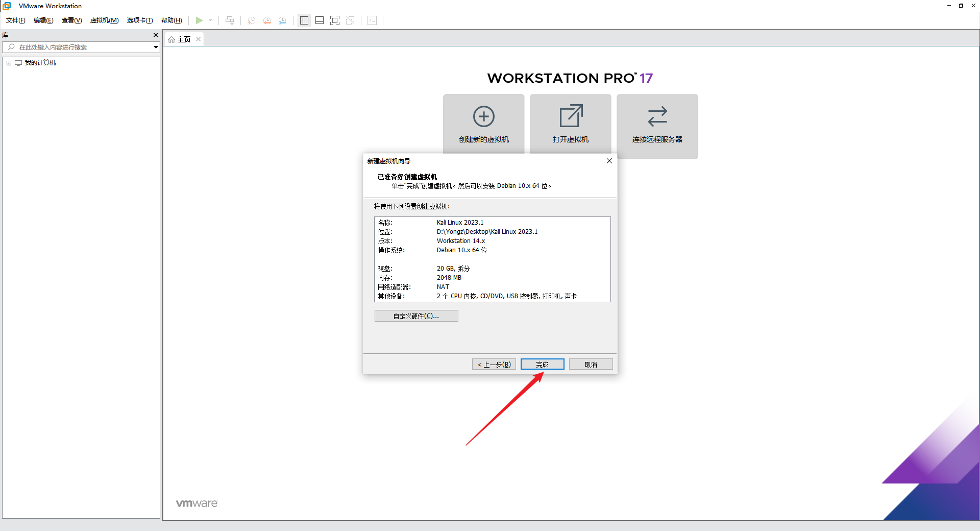Click the 硬盘: label in settings list

(x=385, y=269)
